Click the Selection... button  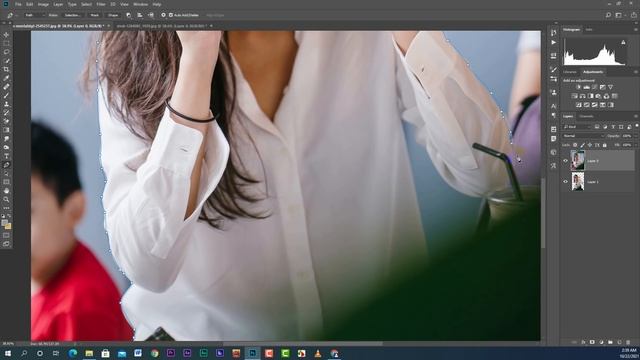pos(73,15)
